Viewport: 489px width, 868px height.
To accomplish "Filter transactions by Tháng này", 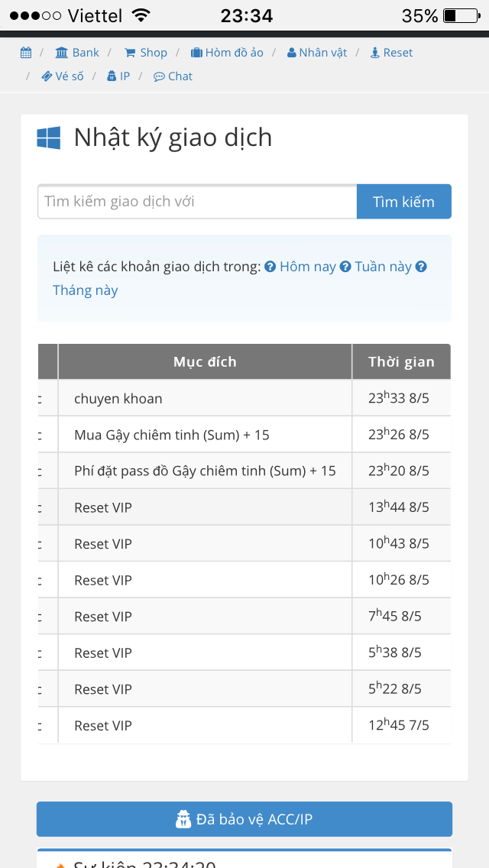I will (85, 290).
